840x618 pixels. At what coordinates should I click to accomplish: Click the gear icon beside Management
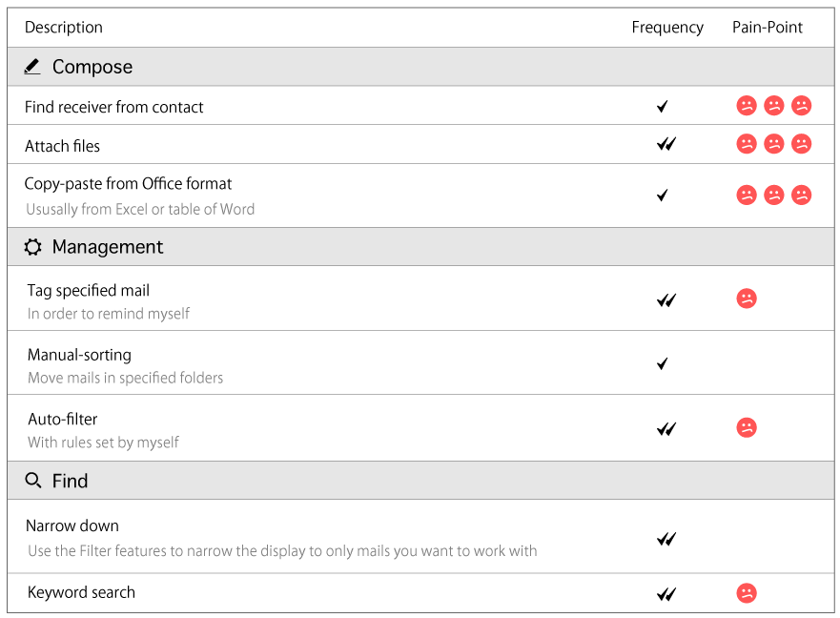(32, 247)
